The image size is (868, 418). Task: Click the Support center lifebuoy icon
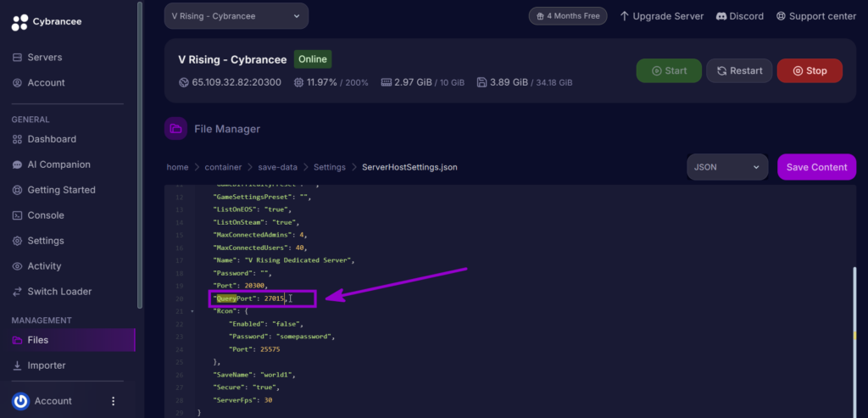[x=781, y=16]
